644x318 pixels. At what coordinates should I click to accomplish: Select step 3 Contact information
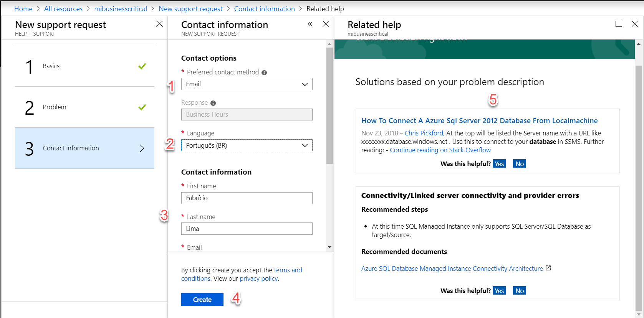click(84, 148)
